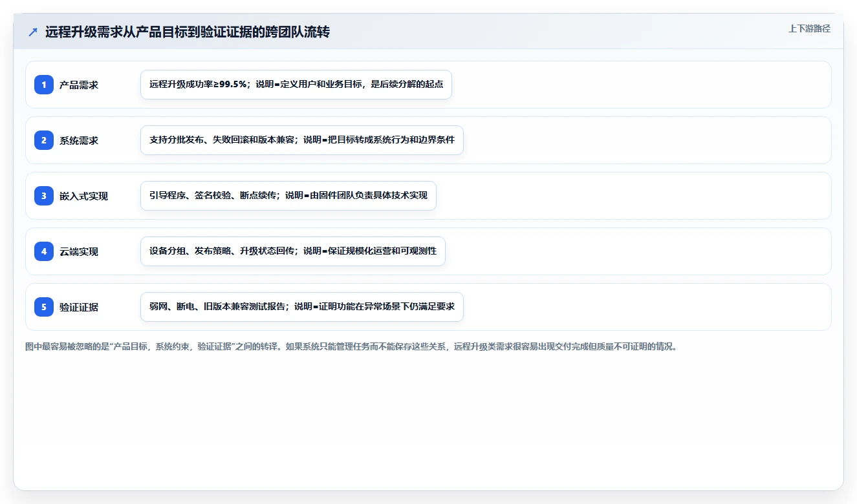Image resolution: width=857 pixels, height=504 pixels.
Task: Select the 系统需求 step label
Action: coord(79,140)
